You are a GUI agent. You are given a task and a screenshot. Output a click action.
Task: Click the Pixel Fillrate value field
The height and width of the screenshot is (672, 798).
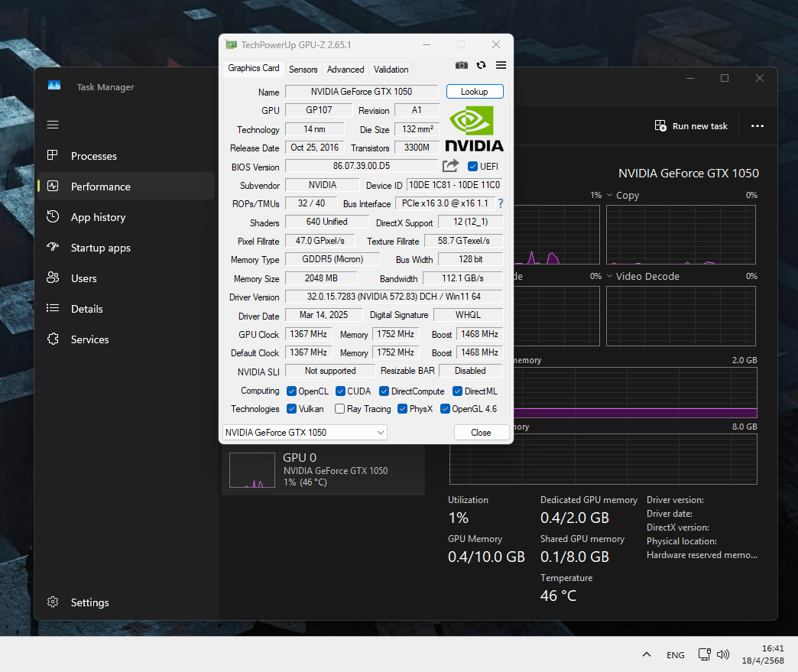pyautogui.click(x=320, y=241)
